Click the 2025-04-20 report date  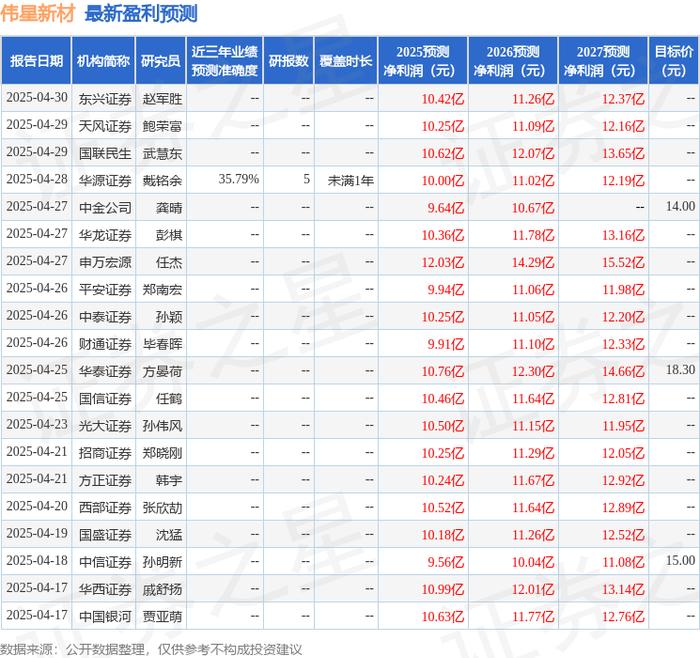(37, 506)
